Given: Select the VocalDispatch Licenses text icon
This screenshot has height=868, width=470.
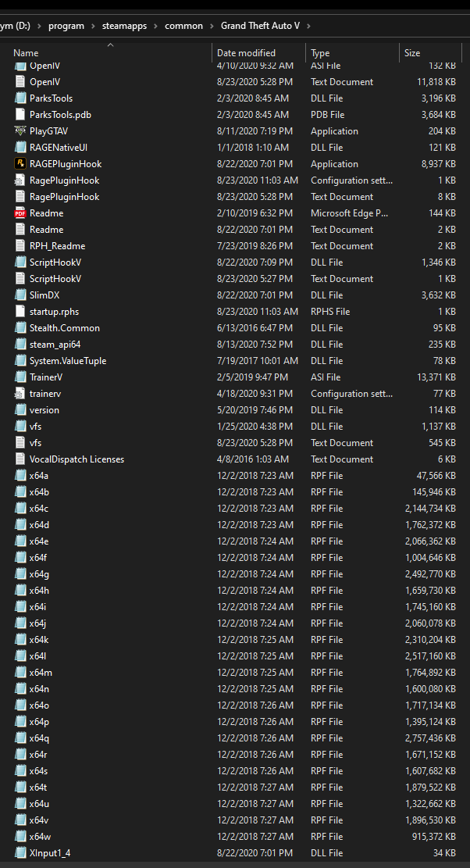Looking at the screenshot, I should pos(20,459).
